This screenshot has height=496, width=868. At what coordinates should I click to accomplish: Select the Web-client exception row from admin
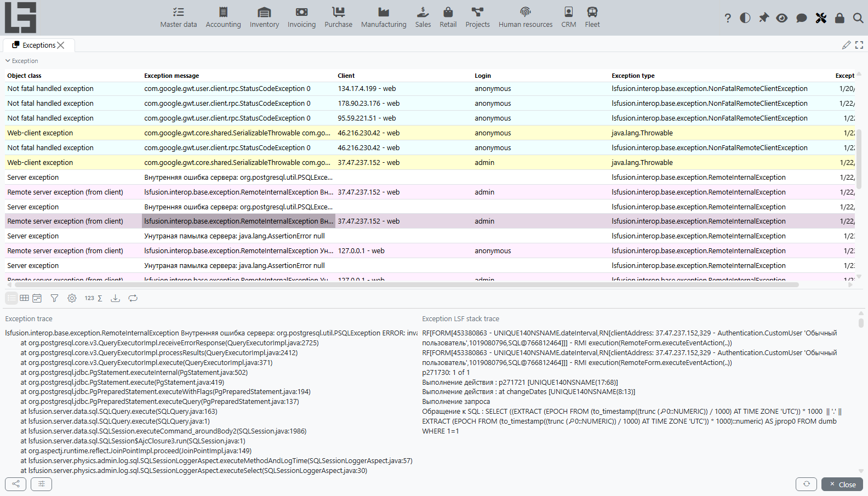pyautogui.click(x=430, y=162)
